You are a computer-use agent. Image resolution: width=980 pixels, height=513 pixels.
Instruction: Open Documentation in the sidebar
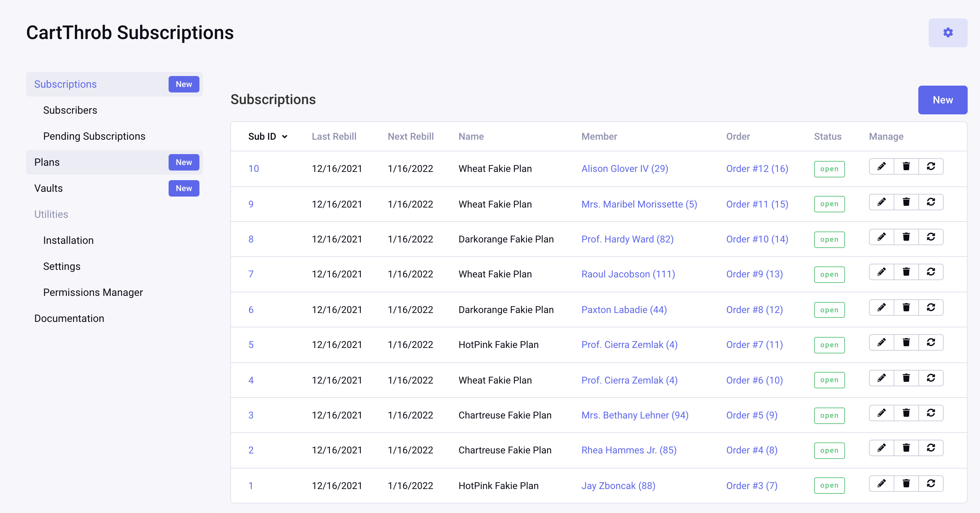(69, 318)
